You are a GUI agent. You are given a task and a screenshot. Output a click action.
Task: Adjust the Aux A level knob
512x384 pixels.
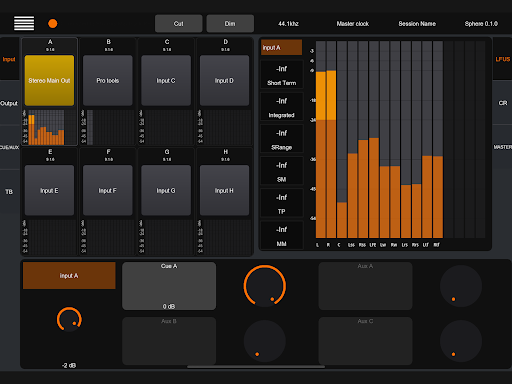[461, 286]
